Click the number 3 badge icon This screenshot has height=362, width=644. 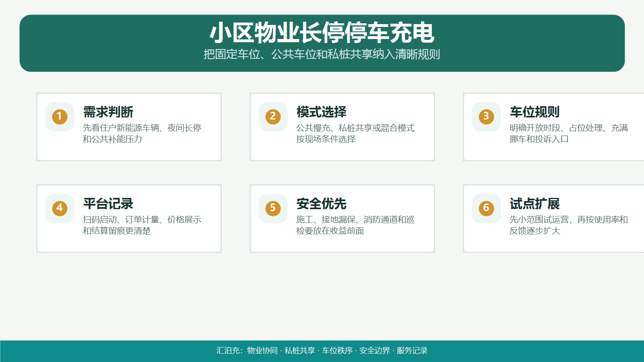[486, 117]
